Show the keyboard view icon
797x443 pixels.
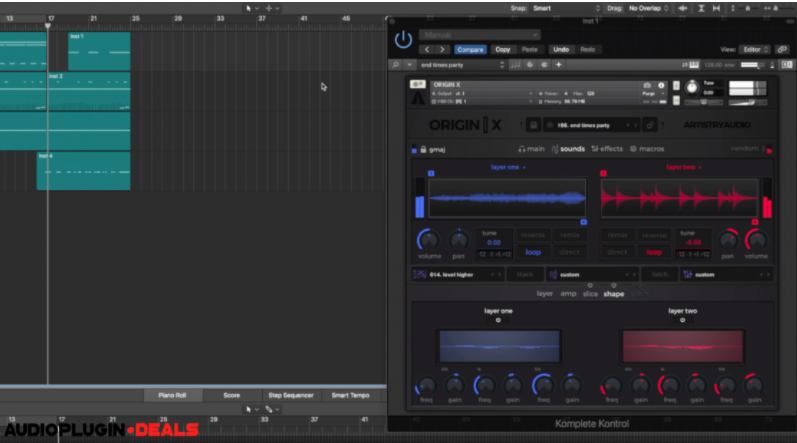[693, 65]
